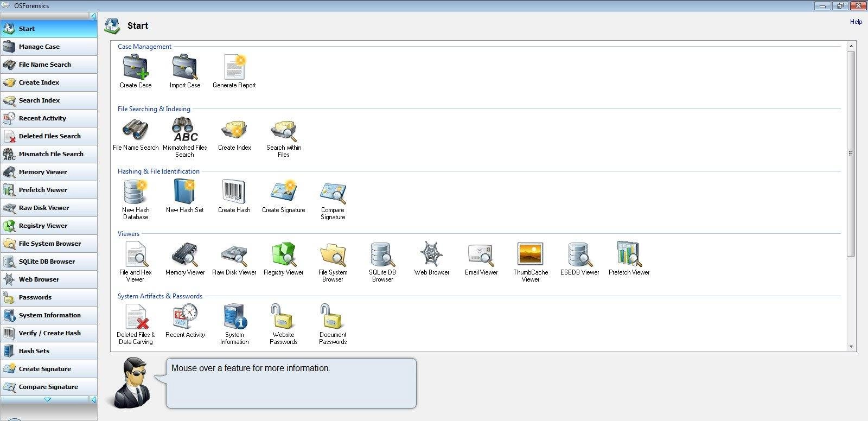Viewport: 868px width, 421px height.
Task: Collapse sidebar using top arrow
Action: pyautogui.click(x=93, y=16)
